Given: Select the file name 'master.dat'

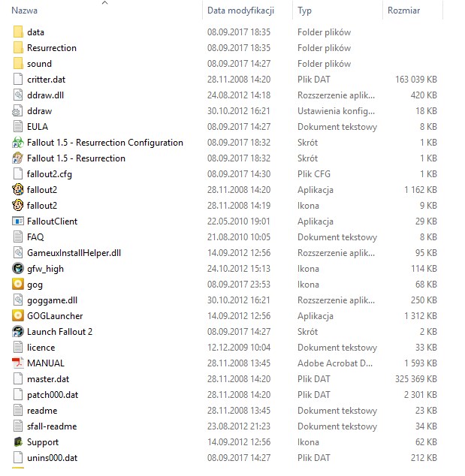Looking at the screenshot, I should pos(48,379).
